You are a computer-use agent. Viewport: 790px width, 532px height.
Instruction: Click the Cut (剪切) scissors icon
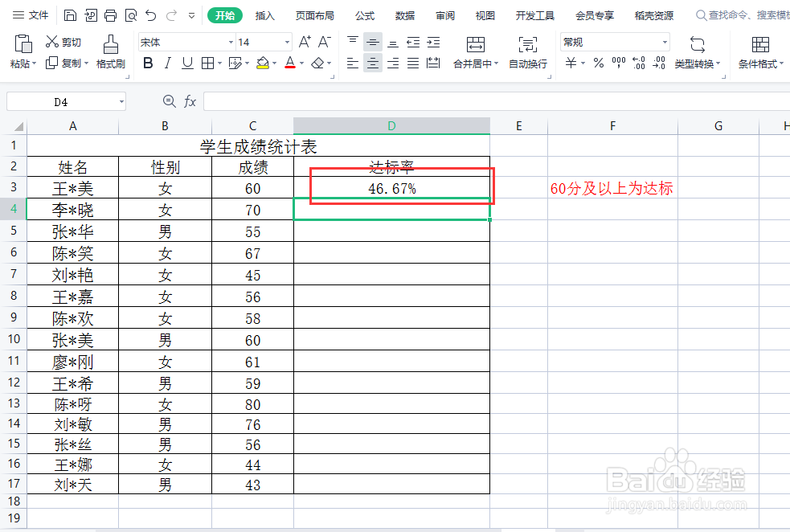point(51,40)
